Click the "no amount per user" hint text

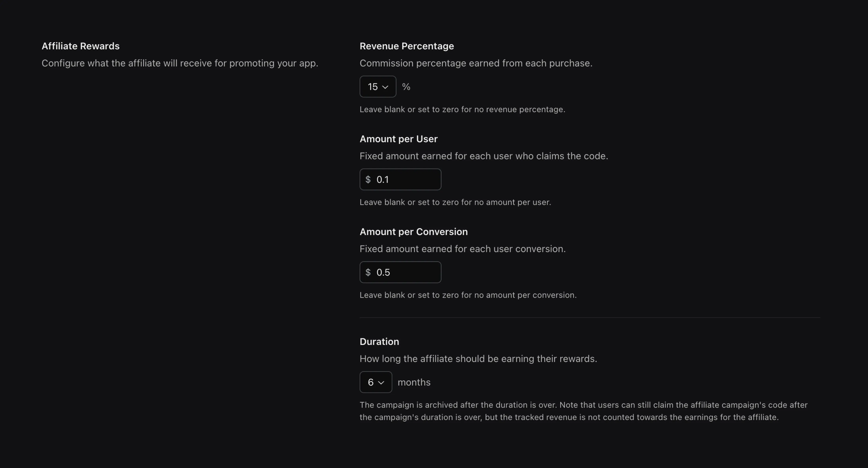click(455, 202)
